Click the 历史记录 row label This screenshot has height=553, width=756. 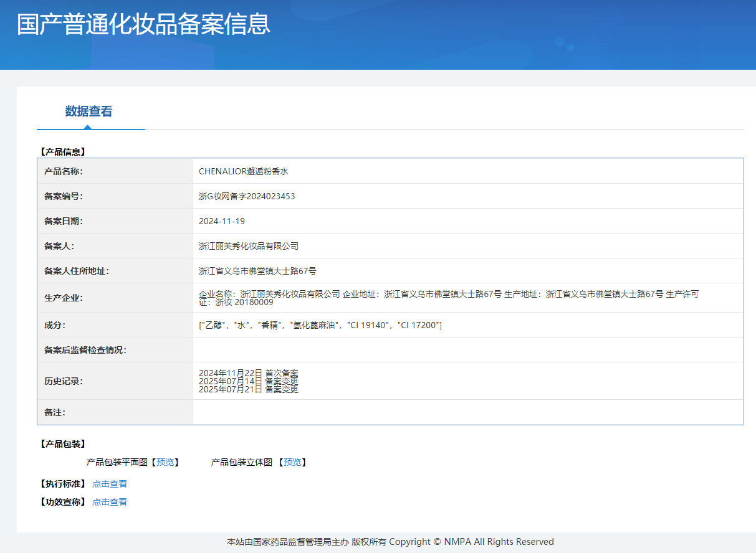click(63, 381)
